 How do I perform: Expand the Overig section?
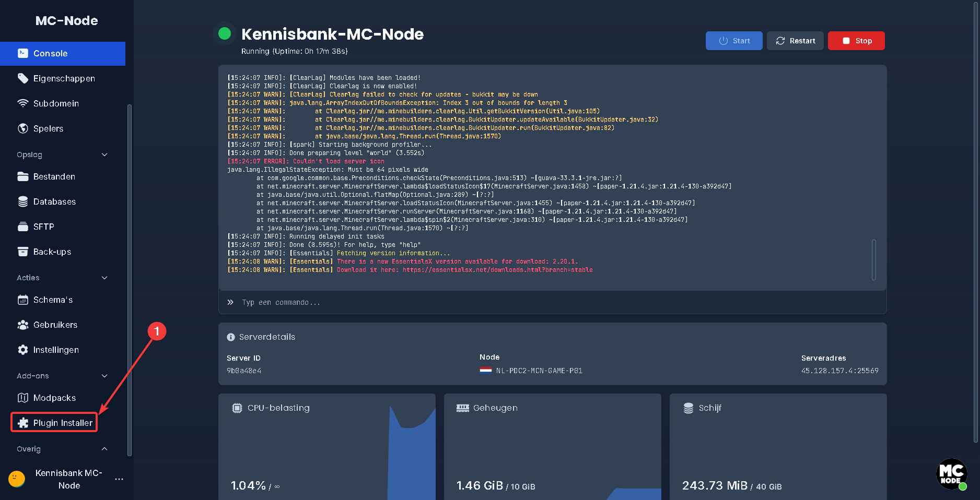coord(104,449)
